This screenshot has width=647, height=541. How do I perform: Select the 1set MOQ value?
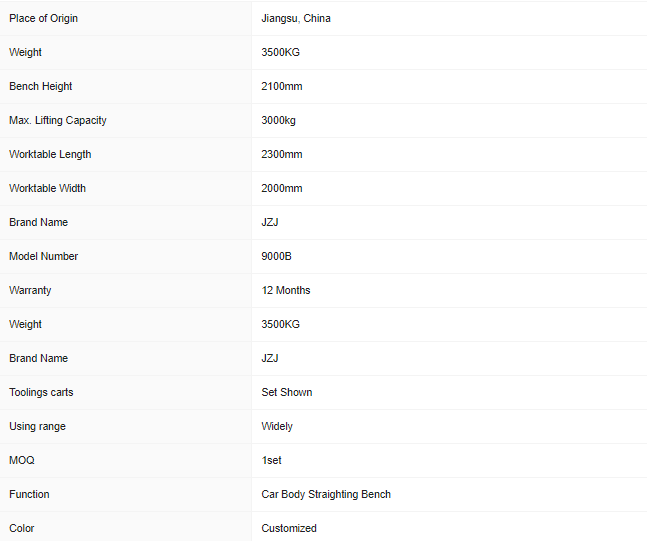click(x=272, y=460)
